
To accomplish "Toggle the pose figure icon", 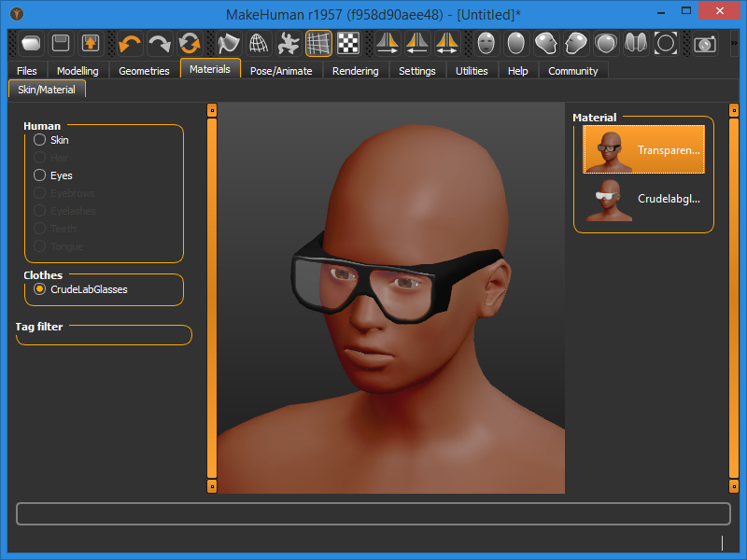I will 289,44.
